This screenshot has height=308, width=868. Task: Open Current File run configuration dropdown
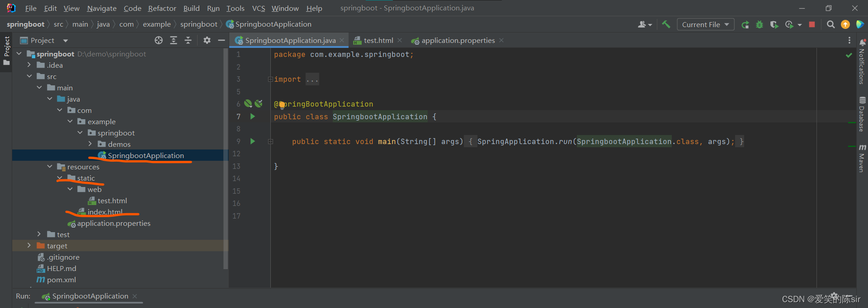[705, 24]
